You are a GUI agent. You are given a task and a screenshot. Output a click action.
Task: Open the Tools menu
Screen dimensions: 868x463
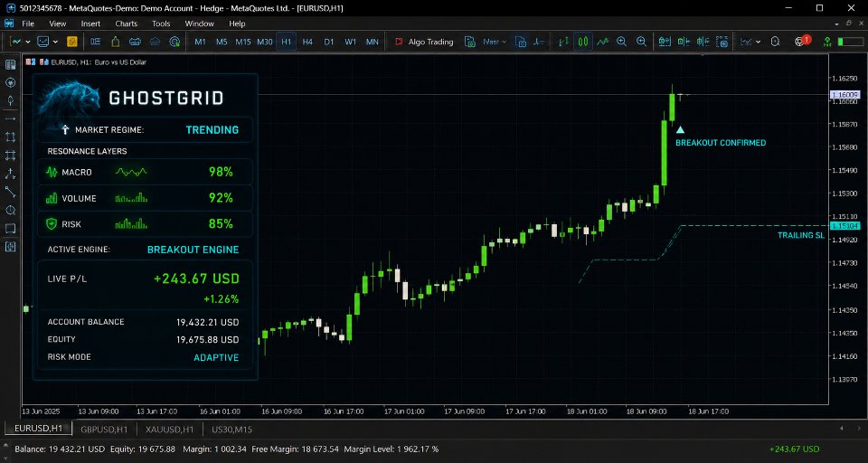pos(161,24)
